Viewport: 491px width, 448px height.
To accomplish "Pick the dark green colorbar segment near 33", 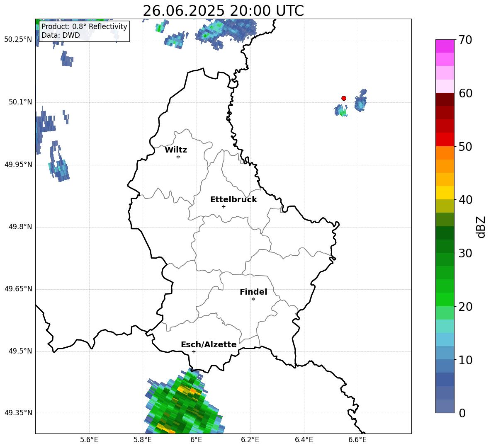I will 445,233.
